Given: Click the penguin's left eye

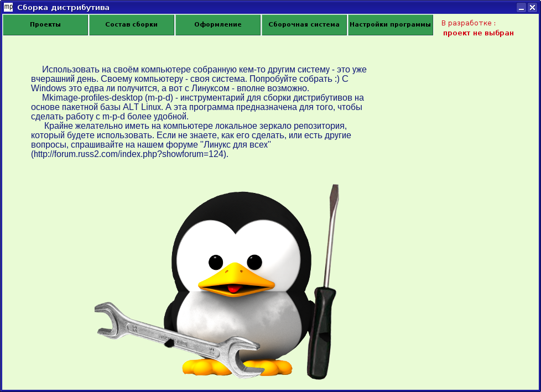Looking at the screenshot, I should click(x=216, y=262).
